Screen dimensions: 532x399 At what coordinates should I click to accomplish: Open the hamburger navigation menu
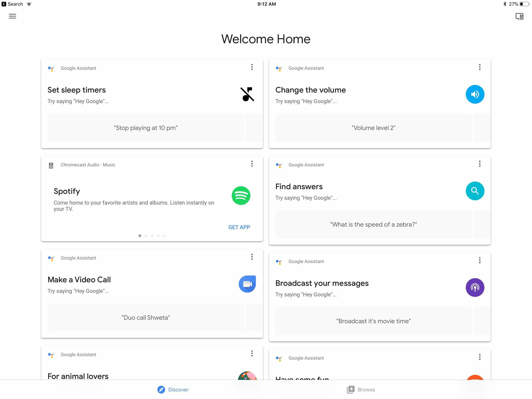point(12,16)
